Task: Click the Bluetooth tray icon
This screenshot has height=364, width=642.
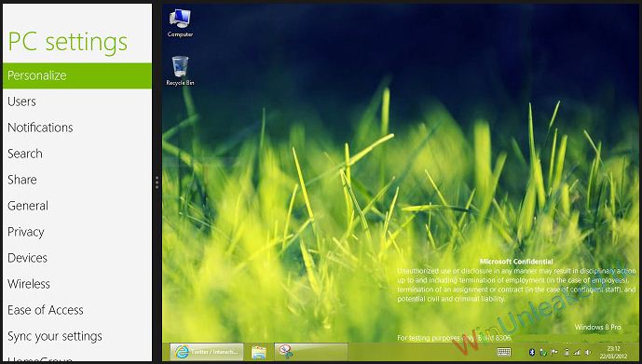Action: (x=532, y=352)
